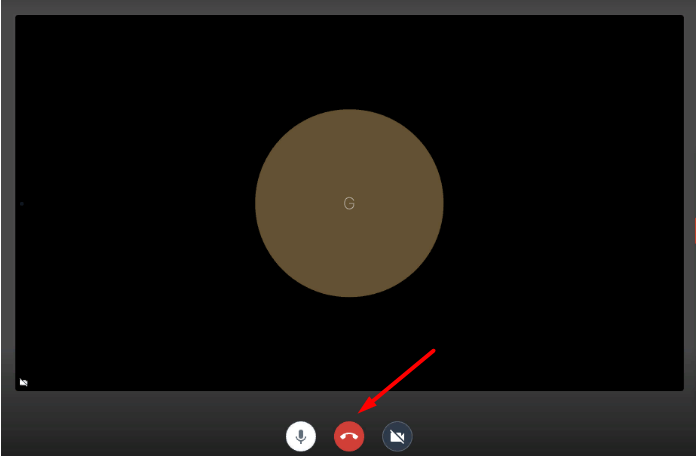Hang up using the button the arrow points to
Viewport: 696px width, 459px height.
click(x=349, y=436)
